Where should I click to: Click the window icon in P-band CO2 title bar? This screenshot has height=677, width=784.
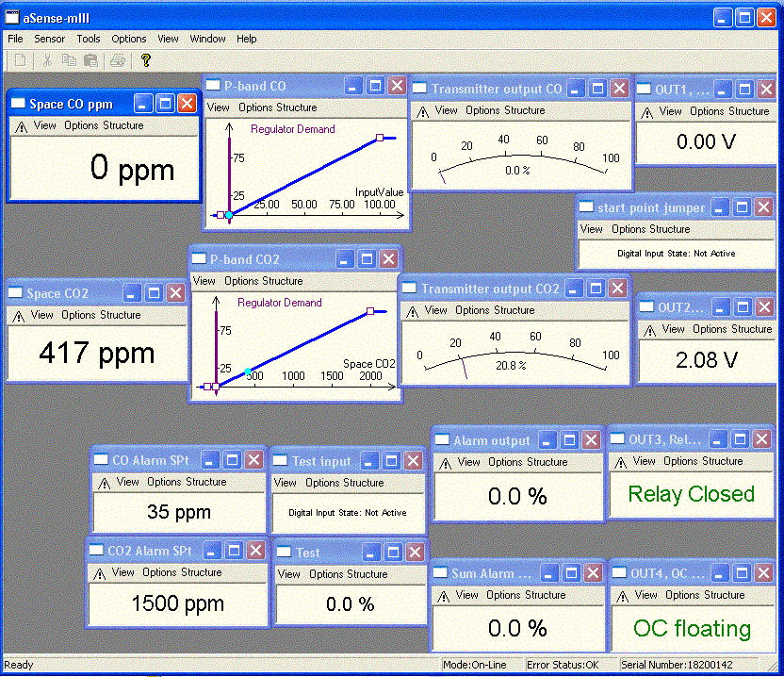[x=199, y=258]
